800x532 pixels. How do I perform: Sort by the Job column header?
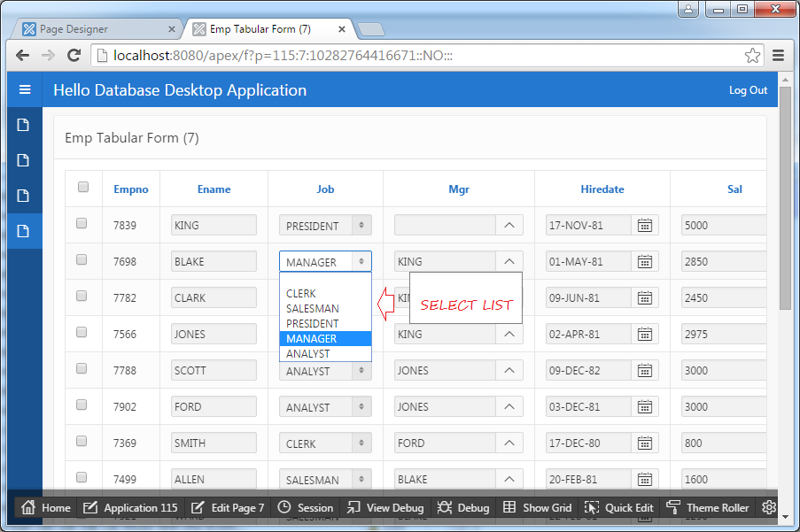325,189
